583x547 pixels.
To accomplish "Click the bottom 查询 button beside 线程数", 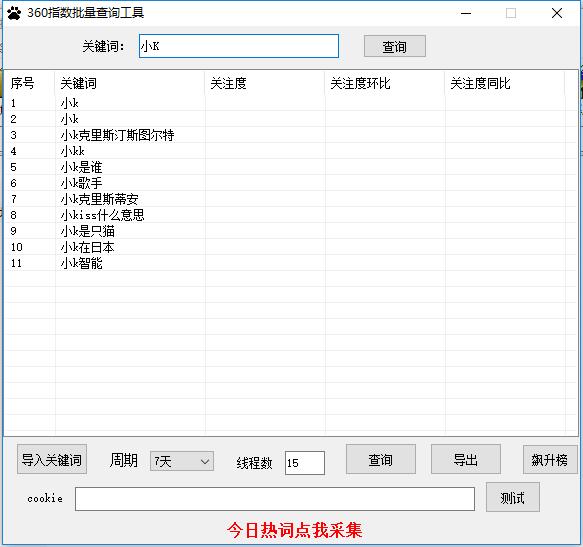I will (x=381, y=459).
